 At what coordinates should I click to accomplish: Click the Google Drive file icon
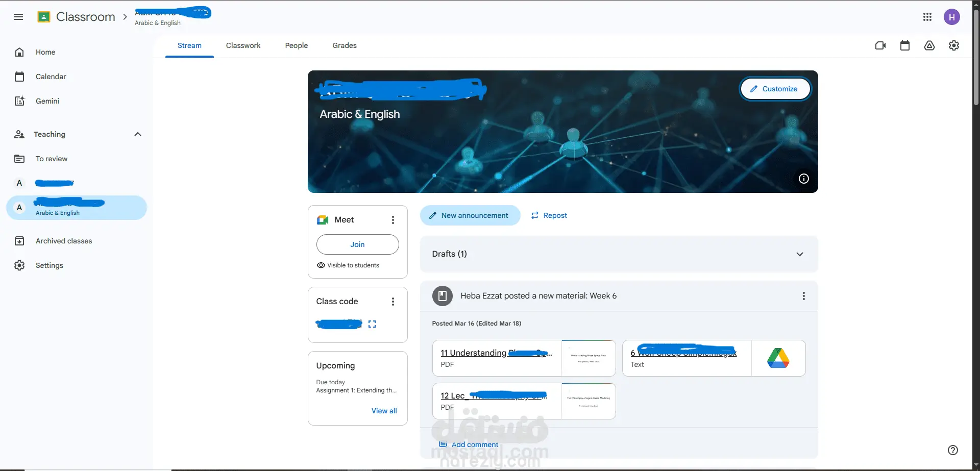click(x=778, y=358)
